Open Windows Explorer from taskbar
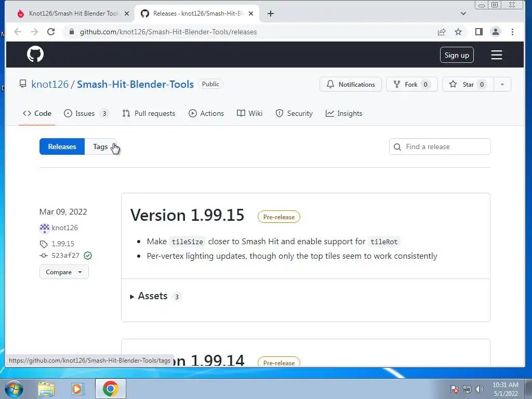This screenshot has width=532, height=399. click(46, 389)
